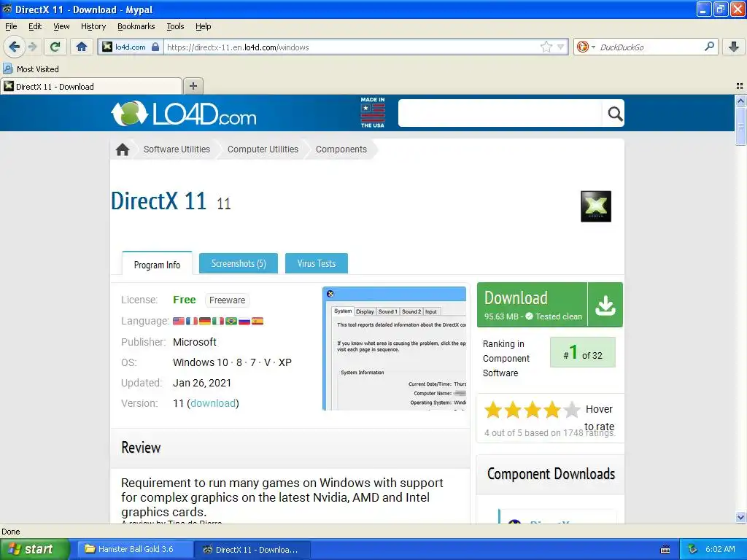Rate five stars with the grey star
The width and height of the screenshot is (747, 560).
[571, 410]
